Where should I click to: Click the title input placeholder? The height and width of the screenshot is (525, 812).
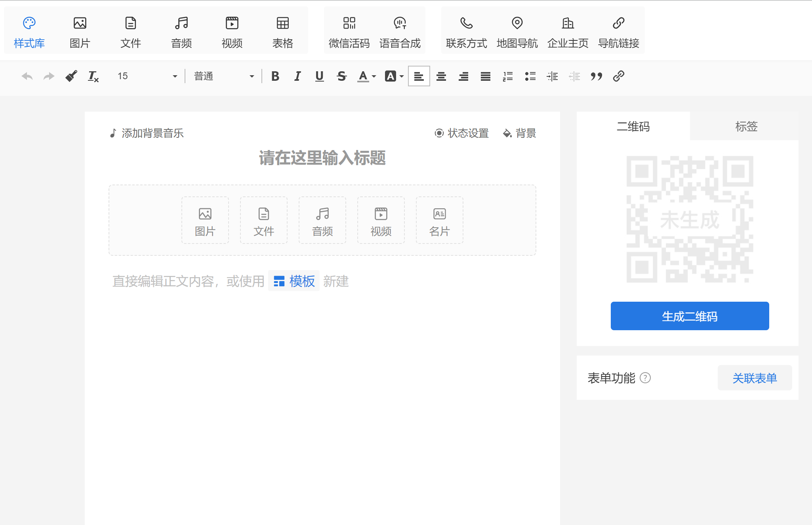point(322,158)
